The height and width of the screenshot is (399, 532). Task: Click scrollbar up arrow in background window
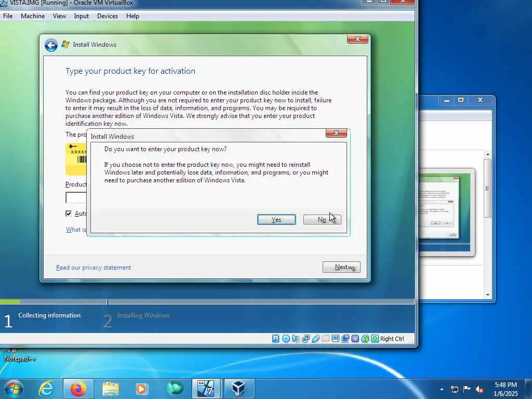click(487, 154)
